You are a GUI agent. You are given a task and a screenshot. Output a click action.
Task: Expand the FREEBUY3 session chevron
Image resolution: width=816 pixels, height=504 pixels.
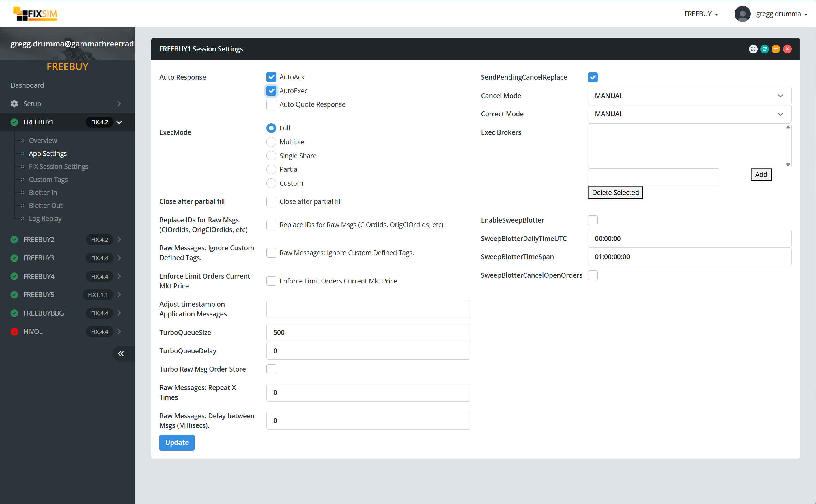[119, 258]
